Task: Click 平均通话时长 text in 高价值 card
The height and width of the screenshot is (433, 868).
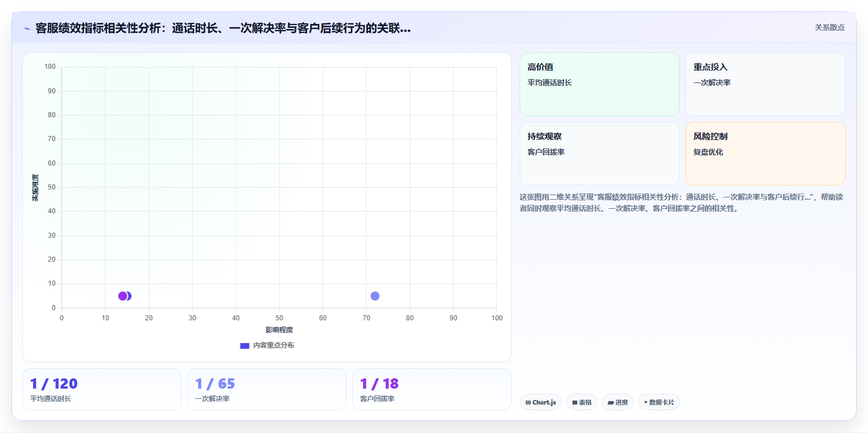Action: 549,83
